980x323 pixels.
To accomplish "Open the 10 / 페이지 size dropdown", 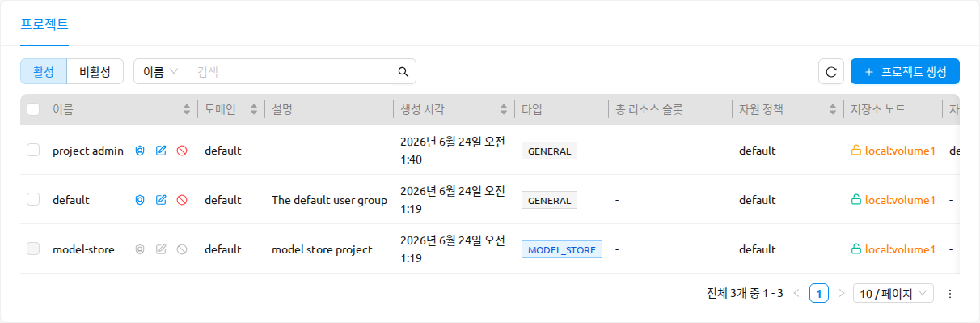I will pyautogui.click(x=893, y=294).
